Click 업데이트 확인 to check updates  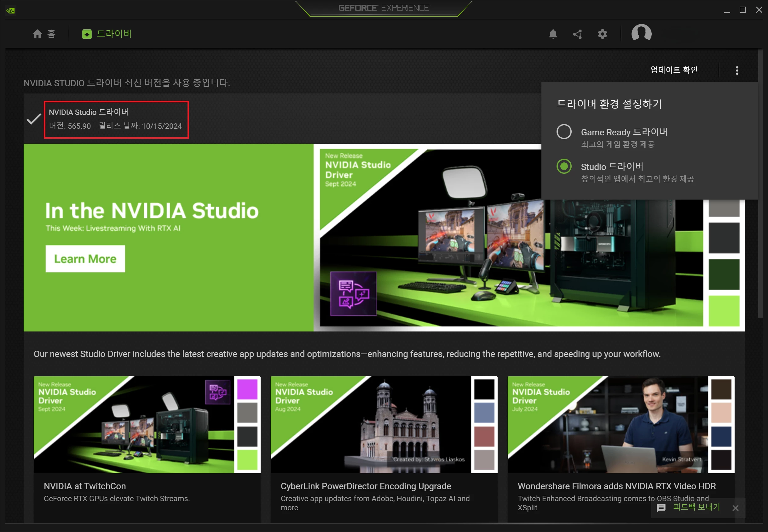click(673, 70)
